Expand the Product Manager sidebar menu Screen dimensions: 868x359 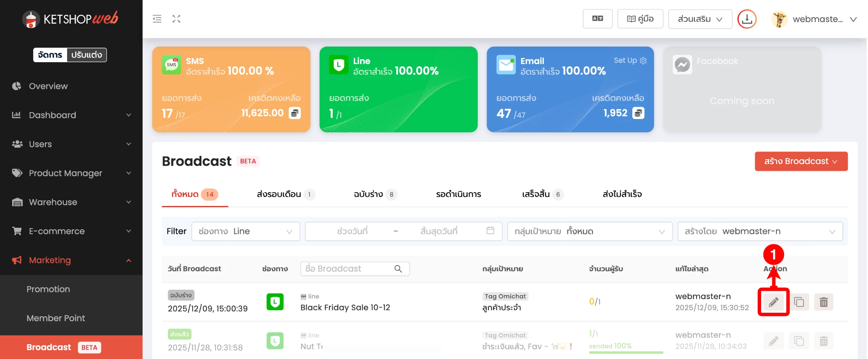(x=71, y=173)
